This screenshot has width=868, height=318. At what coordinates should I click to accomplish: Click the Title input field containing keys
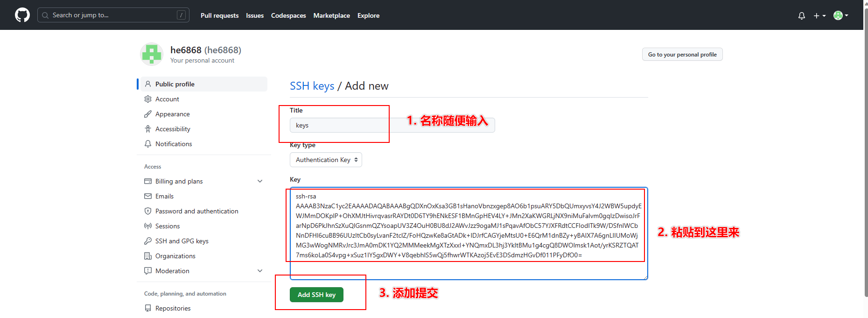coord(392,125)
